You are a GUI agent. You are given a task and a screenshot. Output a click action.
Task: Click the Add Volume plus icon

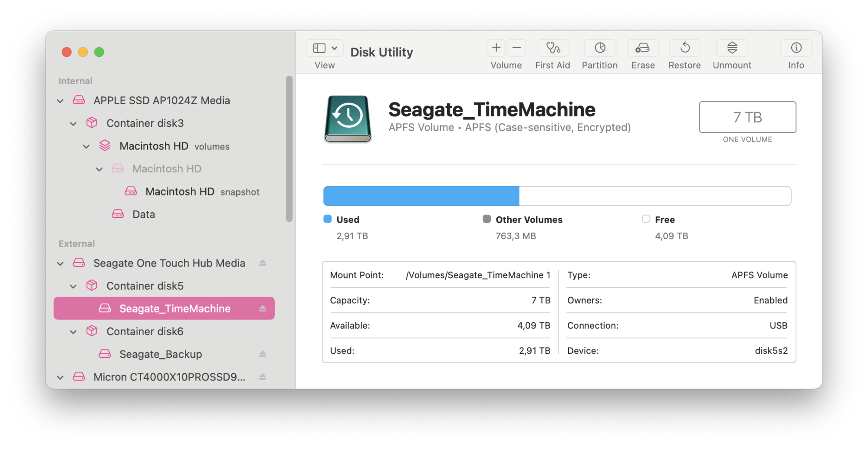click(x=496, y=48)
